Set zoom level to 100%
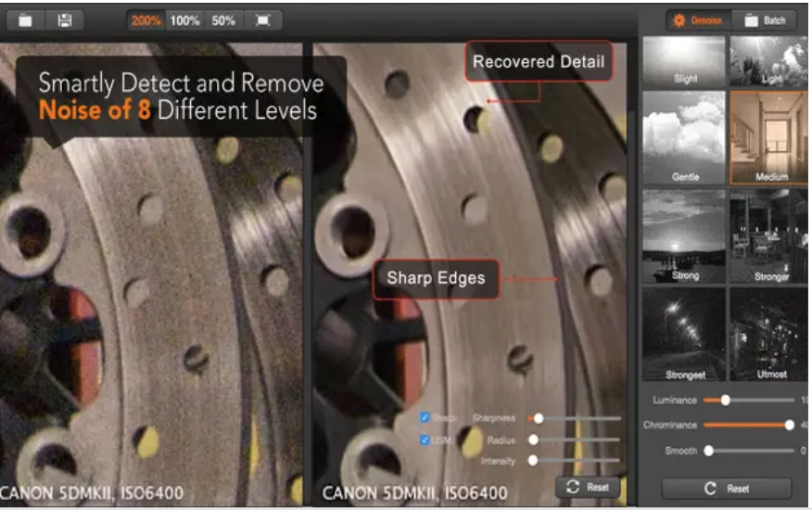The height and width of the screenshot is (510, 812). (x=184, y=20)
